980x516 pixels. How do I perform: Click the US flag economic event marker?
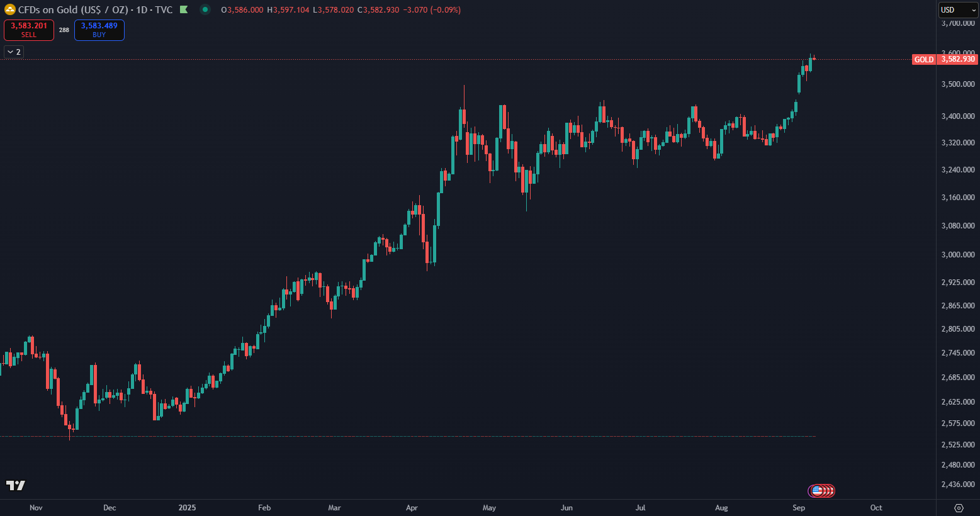(x=817, y=491)
